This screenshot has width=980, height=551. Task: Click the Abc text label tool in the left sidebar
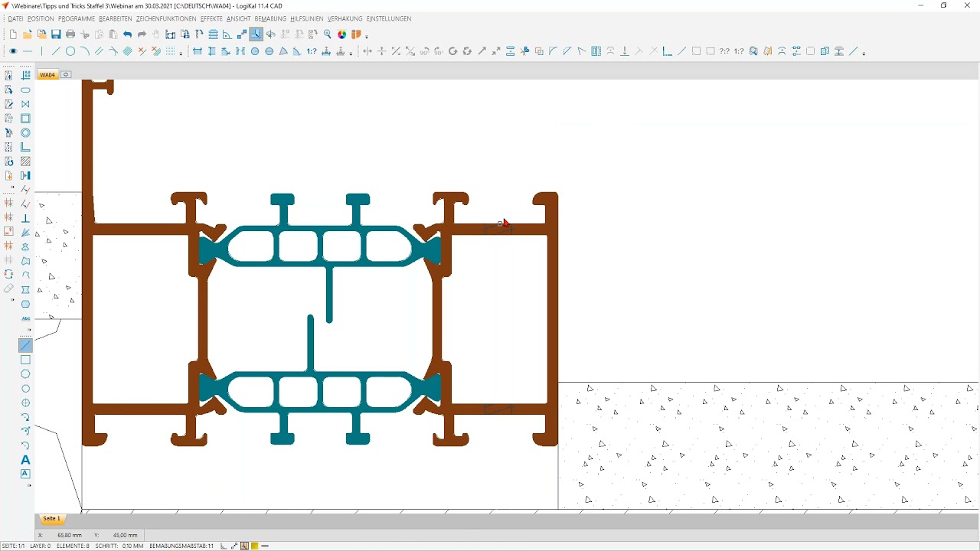click(x=26, y=318)
